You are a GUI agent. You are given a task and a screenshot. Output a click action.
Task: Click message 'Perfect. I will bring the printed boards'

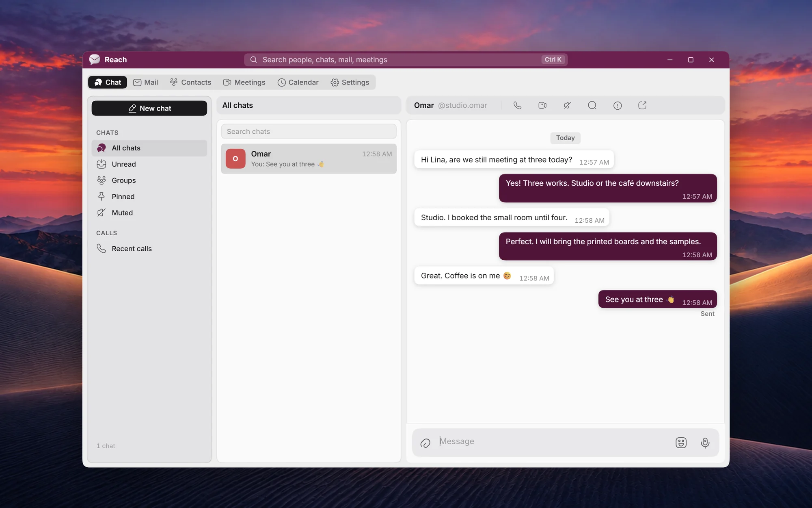[608, 247]
